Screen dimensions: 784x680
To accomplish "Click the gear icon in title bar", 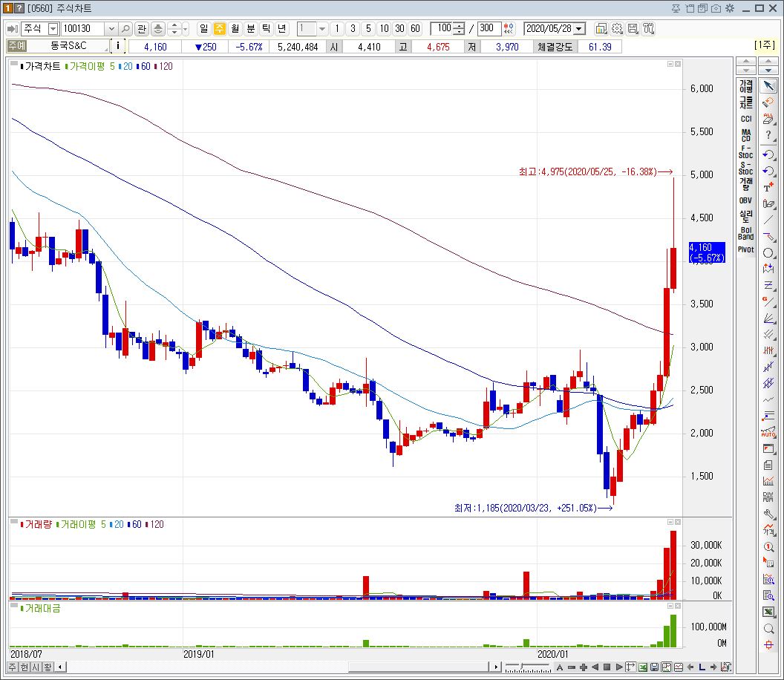I will click(730, 8).
